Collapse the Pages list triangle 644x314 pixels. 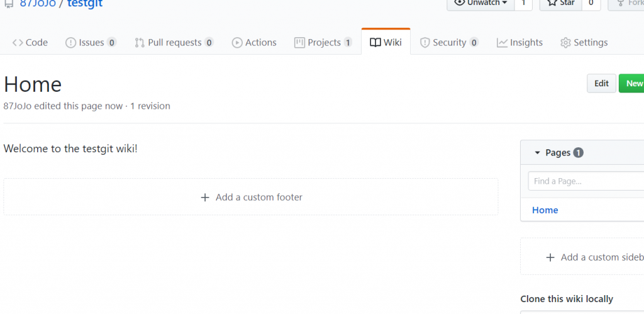[538, 153]
